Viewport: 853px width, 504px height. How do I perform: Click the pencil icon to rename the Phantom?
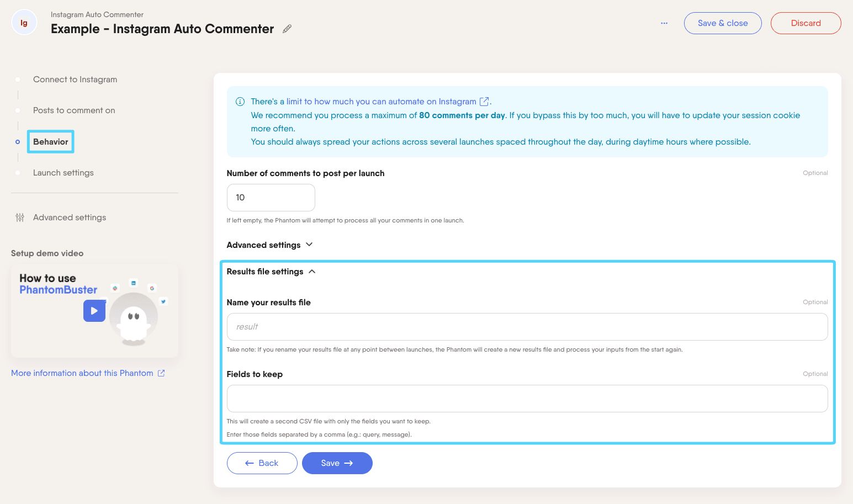click(x=287, y=28)
